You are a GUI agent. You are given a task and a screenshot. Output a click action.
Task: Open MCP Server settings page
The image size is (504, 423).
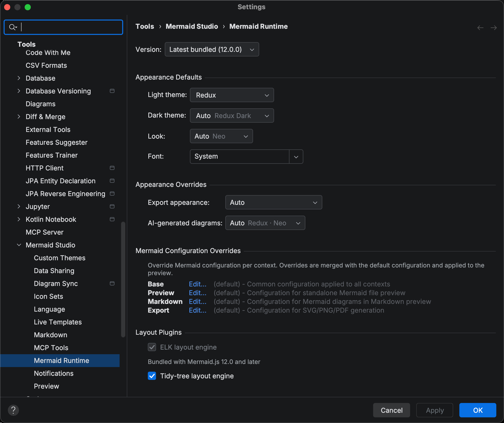coord(45,232)
